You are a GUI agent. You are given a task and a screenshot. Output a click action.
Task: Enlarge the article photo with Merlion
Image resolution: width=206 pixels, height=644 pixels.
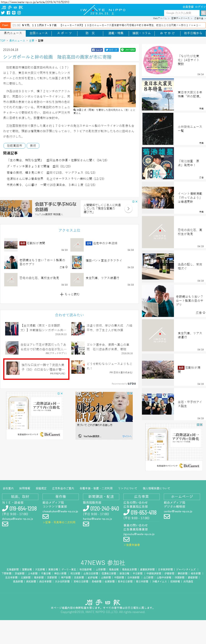click(x=105, y=86)
